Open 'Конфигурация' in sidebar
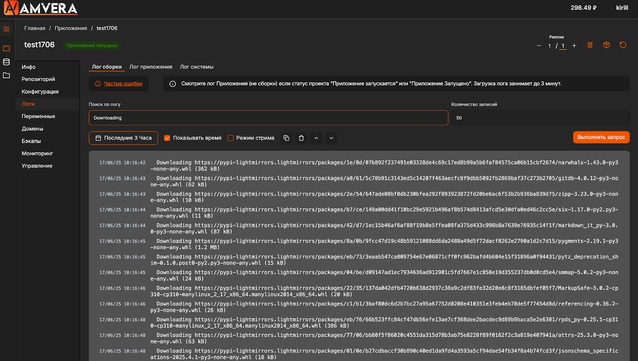The width and height of the screenshot is (638, 361). click(x=40, y=92)
